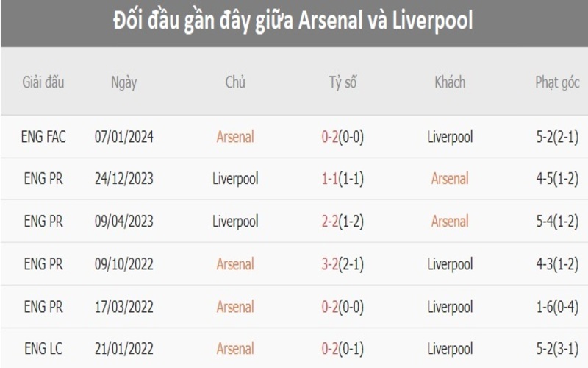Click the date 09/10/2022
The height and width of the screenshot is (368, 588).
124,264
